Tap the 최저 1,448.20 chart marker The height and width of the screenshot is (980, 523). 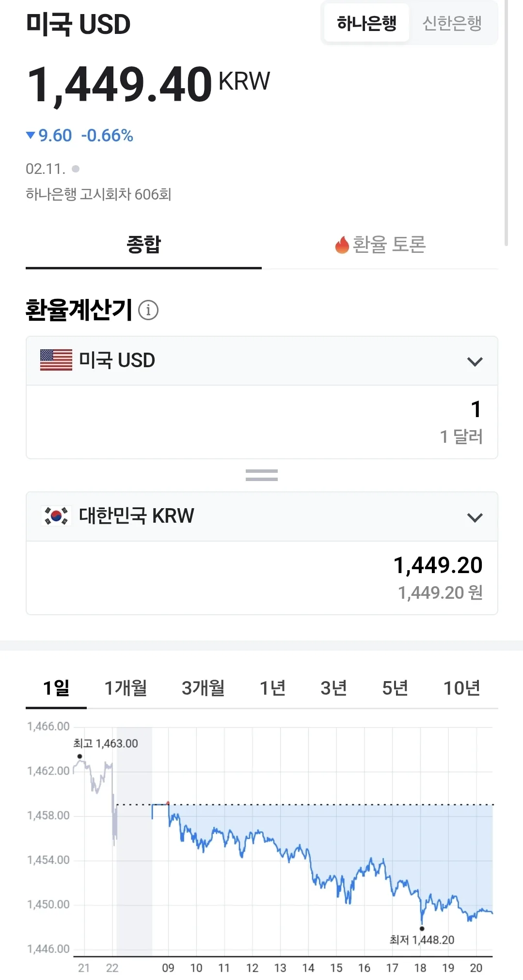coord(422,929)
